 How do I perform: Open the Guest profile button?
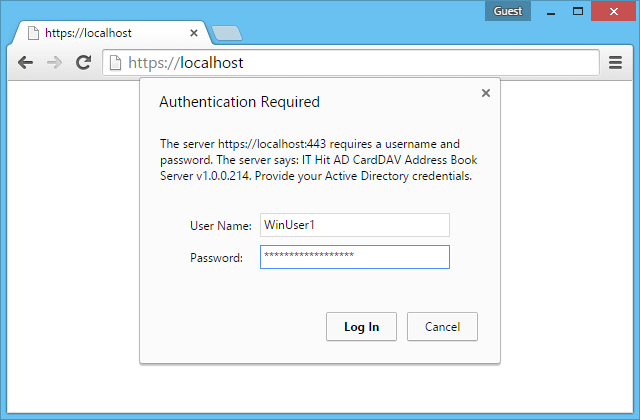pos(508,11)
